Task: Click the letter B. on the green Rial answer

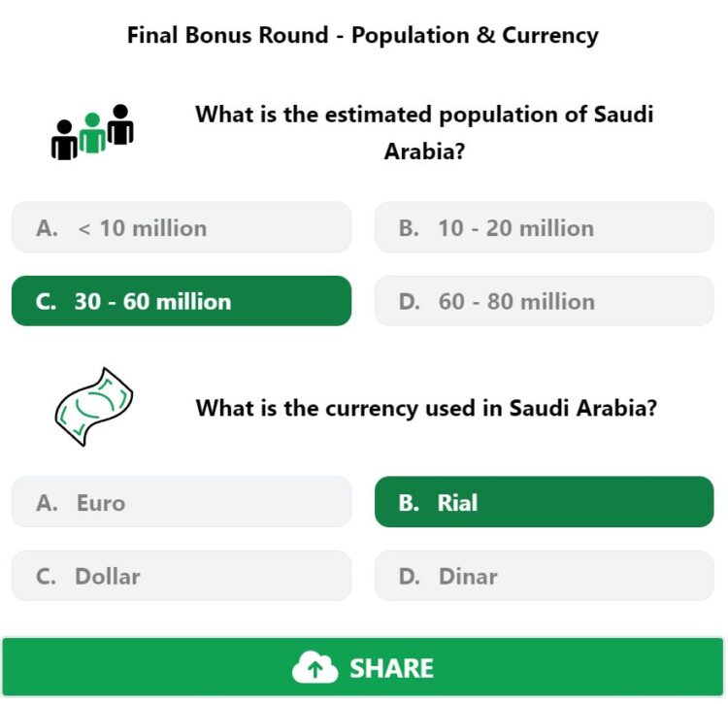Action: click(409, 503)
